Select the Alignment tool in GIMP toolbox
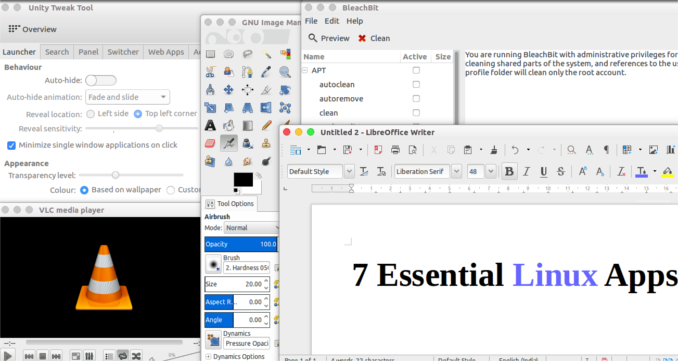Image resolution: width=678 pixels, height=361 pixels. click(x=247, y=89)
